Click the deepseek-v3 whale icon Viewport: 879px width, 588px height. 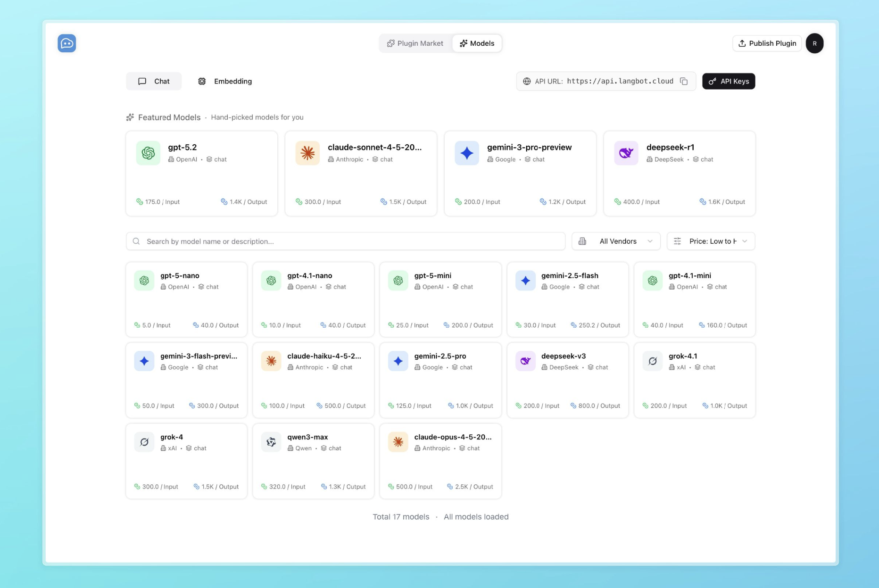[525, 361]
